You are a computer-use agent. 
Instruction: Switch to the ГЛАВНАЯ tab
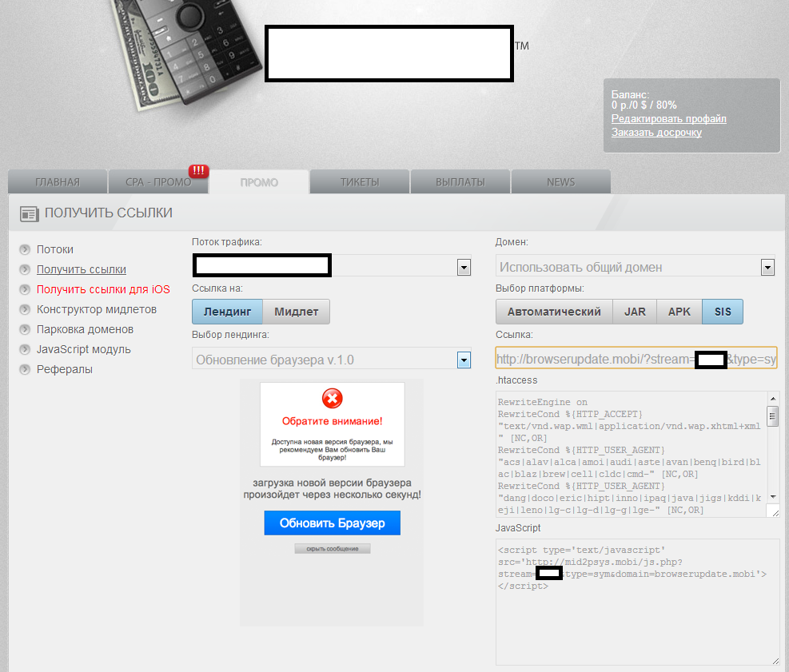pos(58,182)
